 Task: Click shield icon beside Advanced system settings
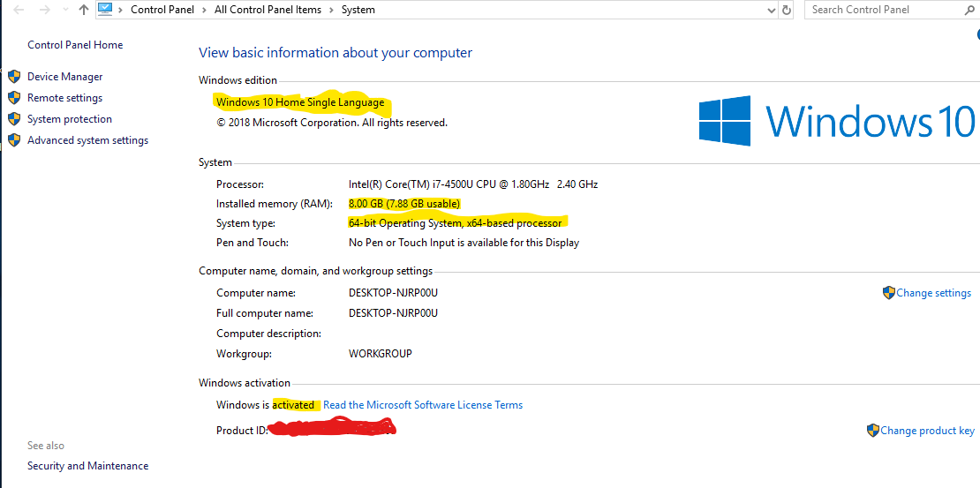(x=14, y=140)
